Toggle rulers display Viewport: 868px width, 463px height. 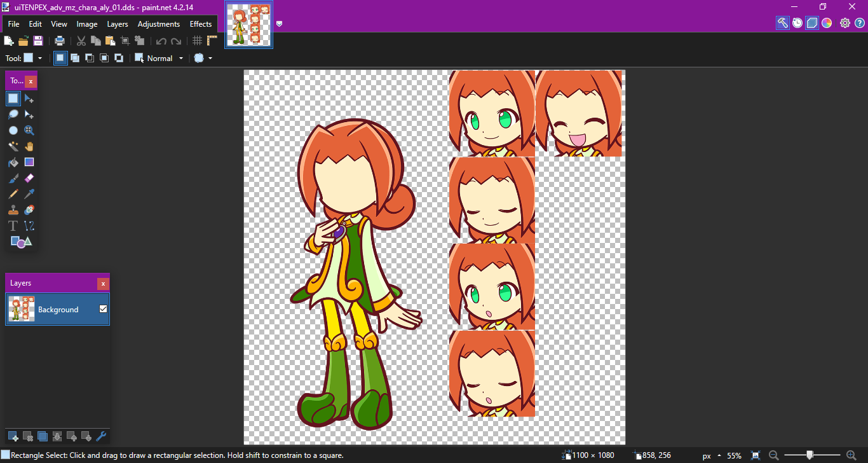[212, 41]
